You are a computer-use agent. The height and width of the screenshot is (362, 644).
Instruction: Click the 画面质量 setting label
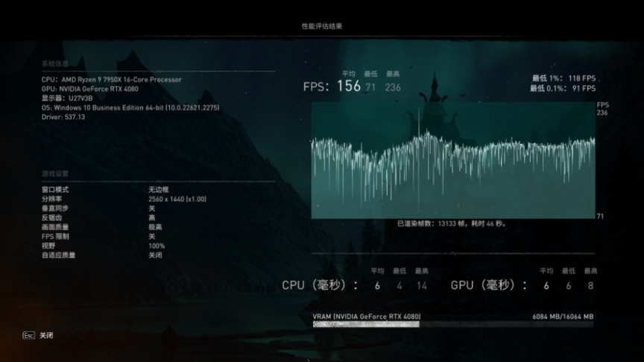pyautogui.click(x=55, y=227)
